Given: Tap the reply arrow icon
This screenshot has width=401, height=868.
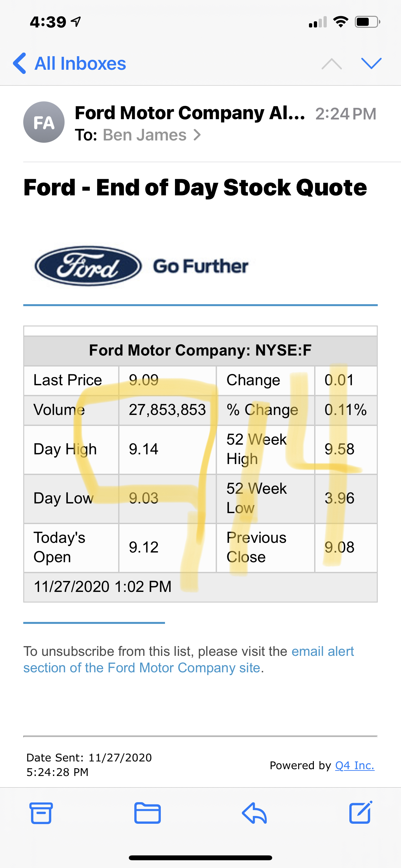Looking at the screenshot, I should 254,813.
